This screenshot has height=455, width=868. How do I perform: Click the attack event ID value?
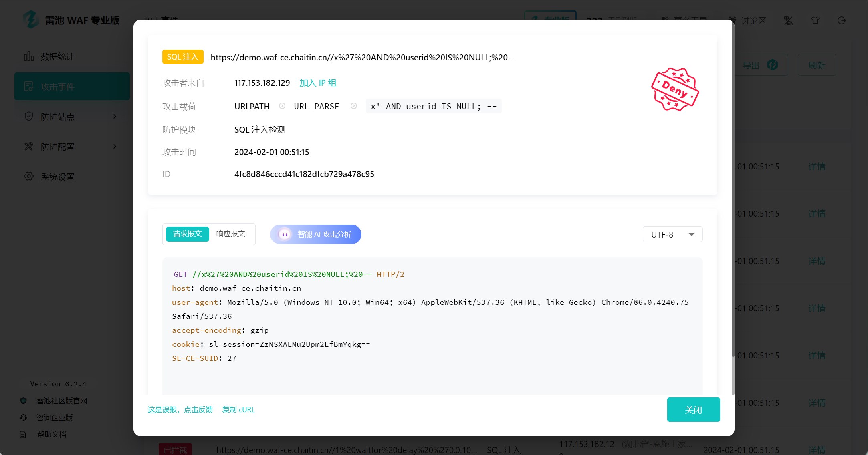click(304, 174)
